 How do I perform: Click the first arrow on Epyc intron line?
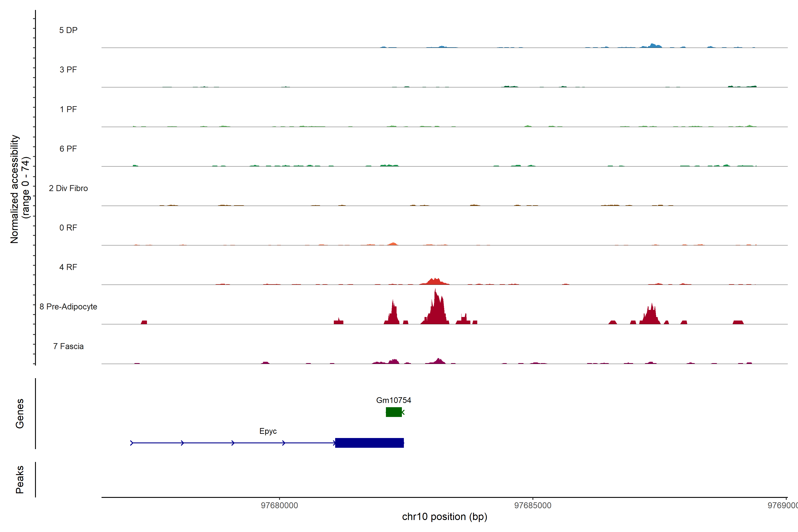click(x=132, y=443)
